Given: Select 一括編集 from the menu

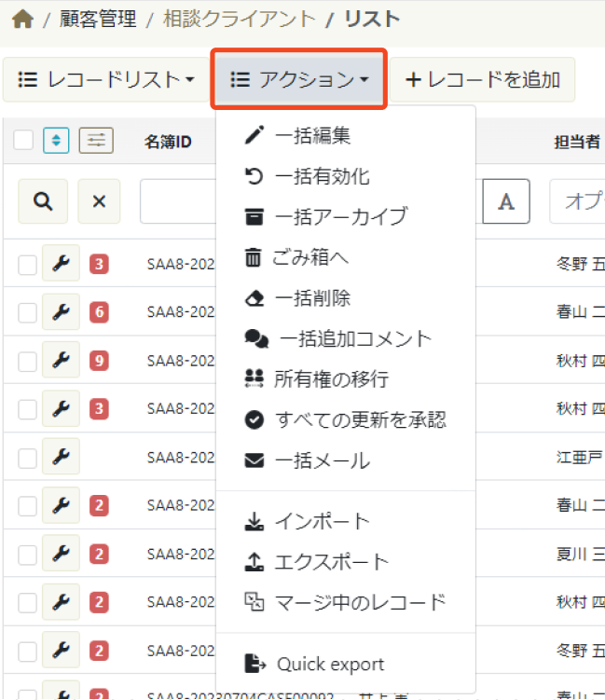Looking at the screenshot, I should coord(312,136).
